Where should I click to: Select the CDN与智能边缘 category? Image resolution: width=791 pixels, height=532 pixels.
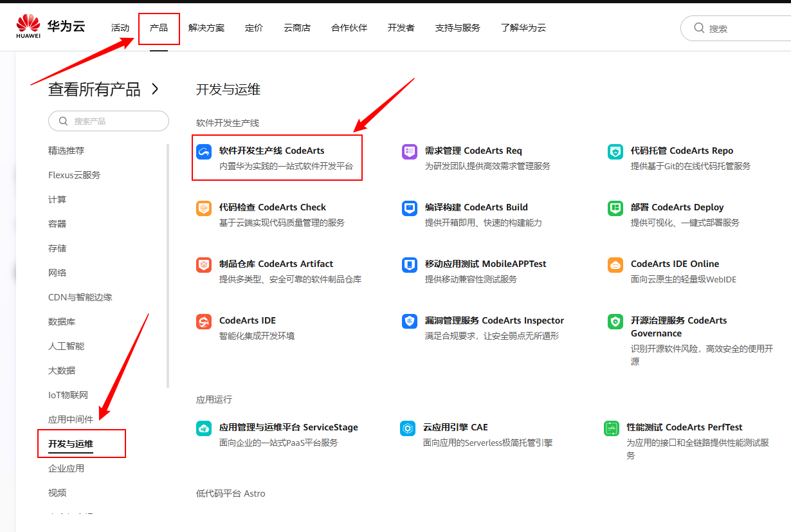pos(80,297)
